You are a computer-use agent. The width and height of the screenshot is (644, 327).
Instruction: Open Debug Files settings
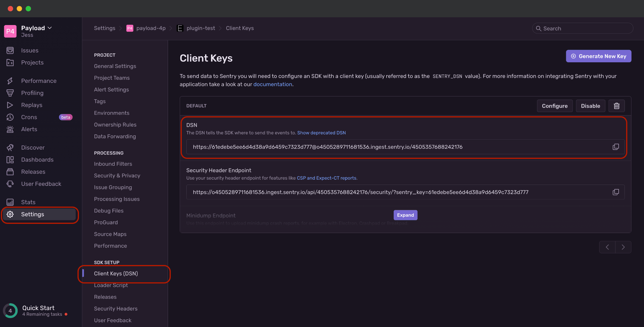[109, 211]
